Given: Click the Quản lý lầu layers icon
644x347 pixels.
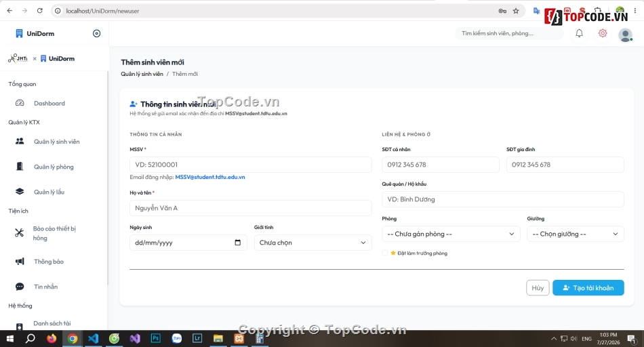Looking at the screenshot, I should (x=20, y=191).
